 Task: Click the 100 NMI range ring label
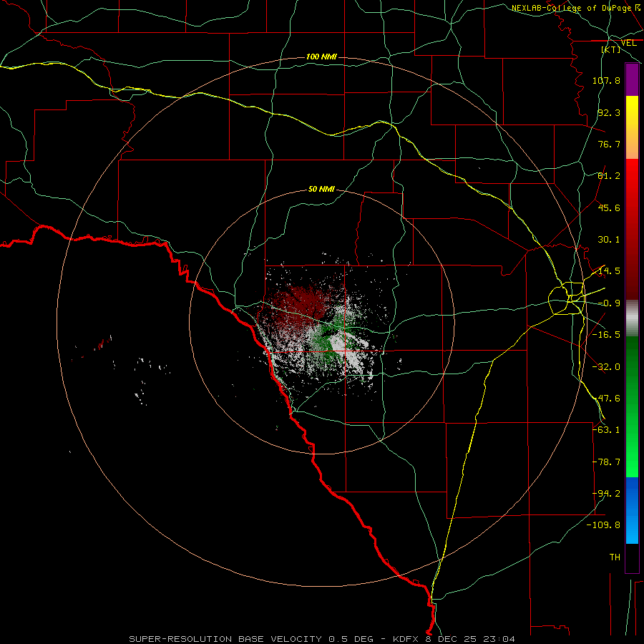point(321,57)
